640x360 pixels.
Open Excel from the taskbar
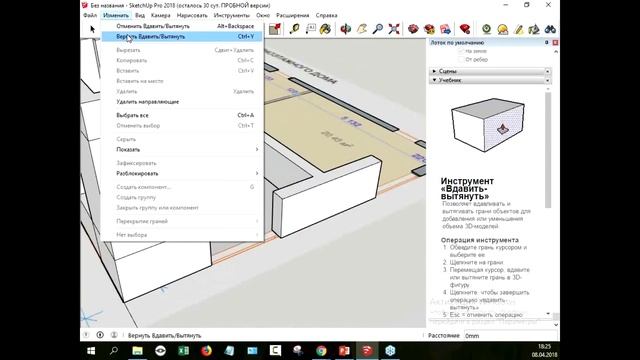[183, 351]
